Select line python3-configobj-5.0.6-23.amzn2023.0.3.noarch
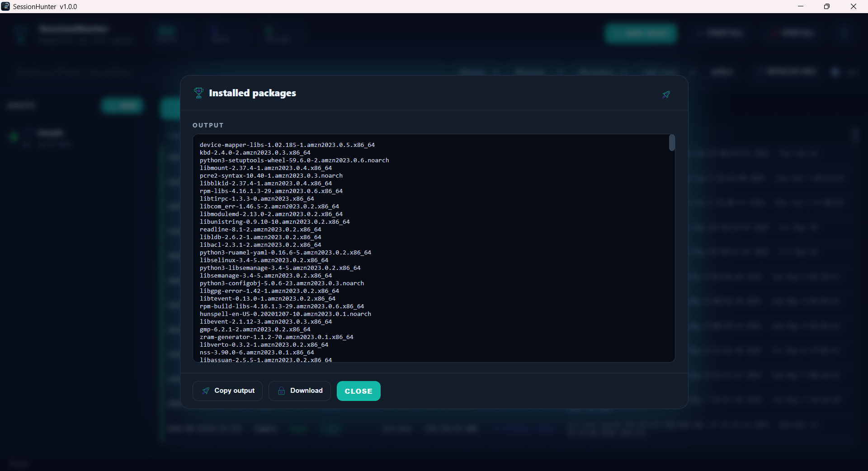The image size is (868, 471). click(x=282, y=283)
